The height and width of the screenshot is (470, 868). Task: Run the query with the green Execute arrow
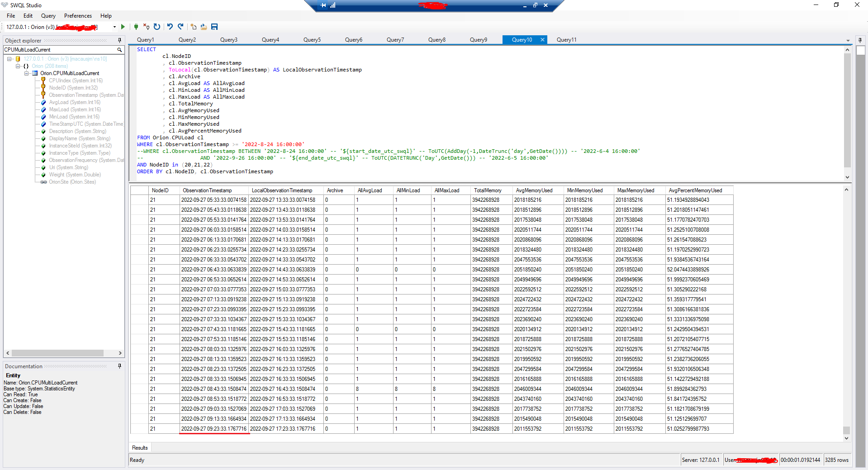[x=123, y=27]
